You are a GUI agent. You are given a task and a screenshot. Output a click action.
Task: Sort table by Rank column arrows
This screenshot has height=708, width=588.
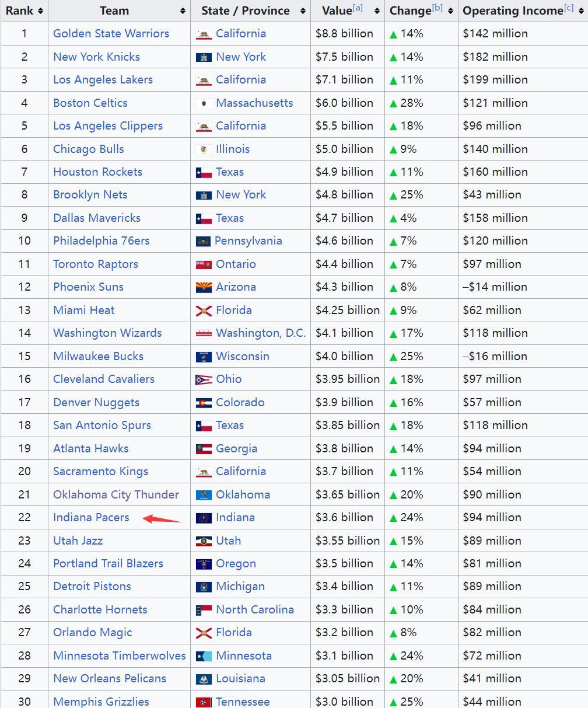point(40,11)
